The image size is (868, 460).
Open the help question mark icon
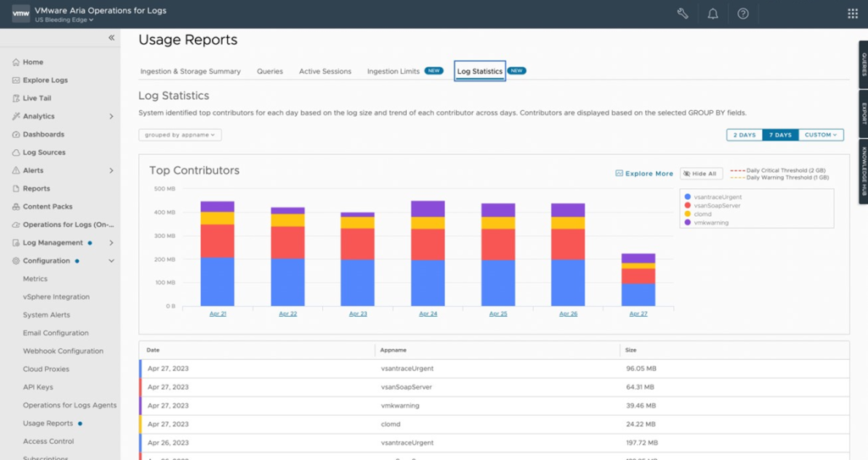743,14
